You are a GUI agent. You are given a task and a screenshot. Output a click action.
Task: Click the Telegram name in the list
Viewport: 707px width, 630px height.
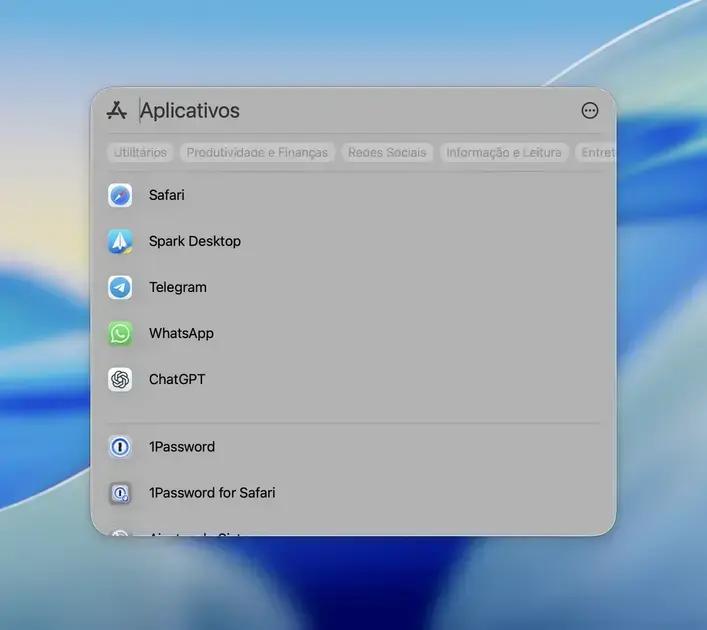(178, 287)
